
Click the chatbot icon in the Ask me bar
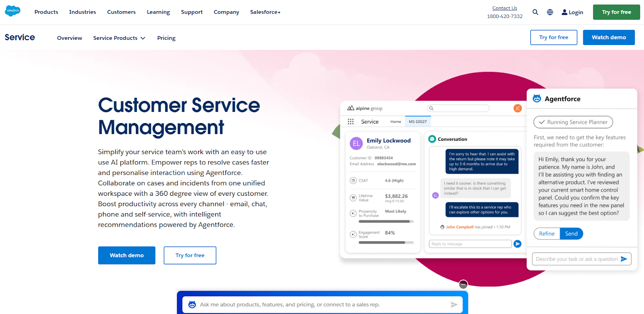click(x=192, y=304)
